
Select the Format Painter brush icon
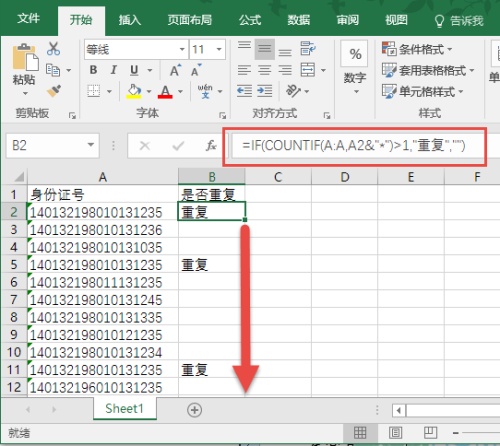click(x=54, y=90)
